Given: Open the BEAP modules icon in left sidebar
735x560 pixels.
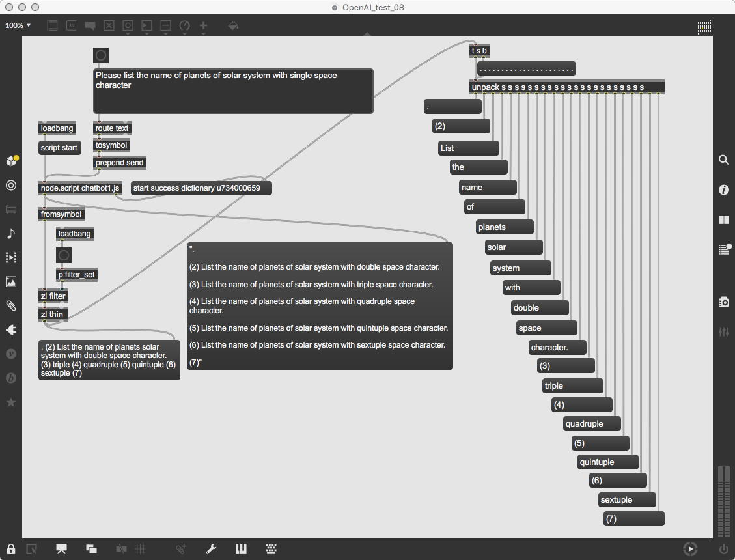Looking at the screenshot, I should coord(11,378).
